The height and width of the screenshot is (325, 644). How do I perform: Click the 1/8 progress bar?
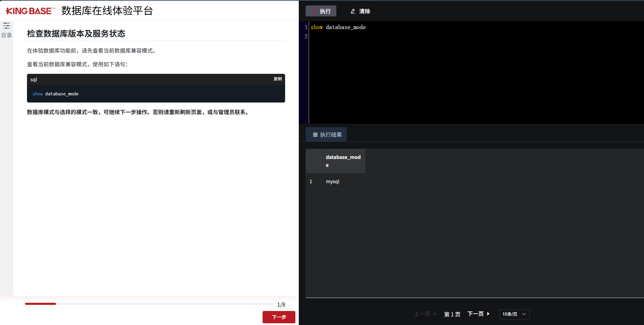pos(149,303)
